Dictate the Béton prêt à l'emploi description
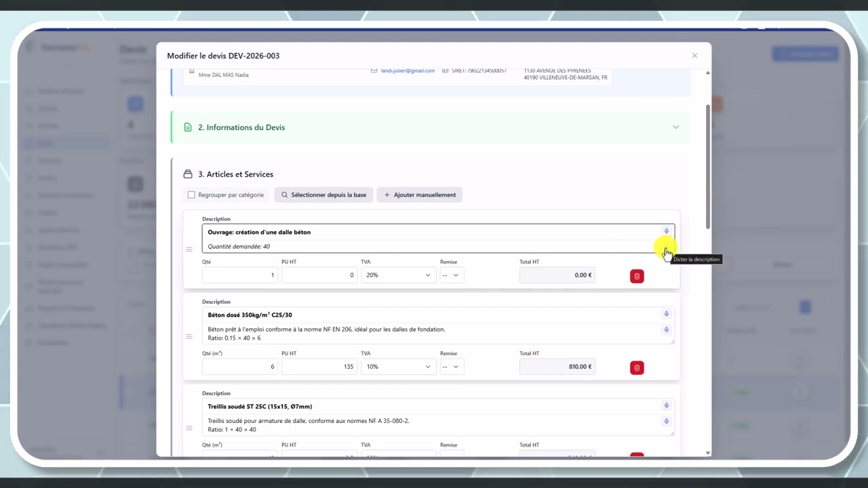 (667, 329)
